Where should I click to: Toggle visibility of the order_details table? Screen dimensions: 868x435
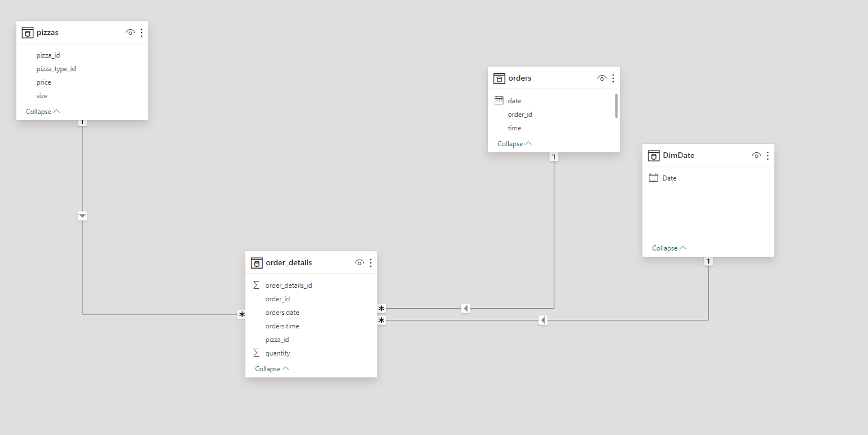pos(359,263)
